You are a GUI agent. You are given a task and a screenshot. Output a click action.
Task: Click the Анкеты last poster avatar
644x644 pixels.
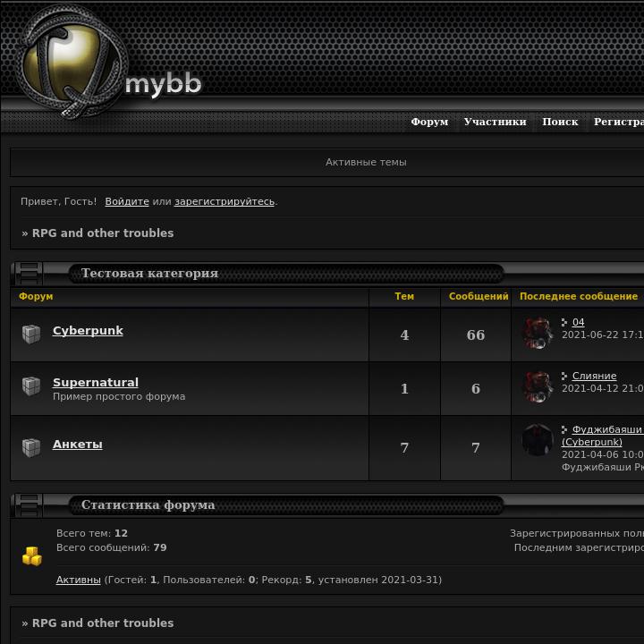point(538,440)
